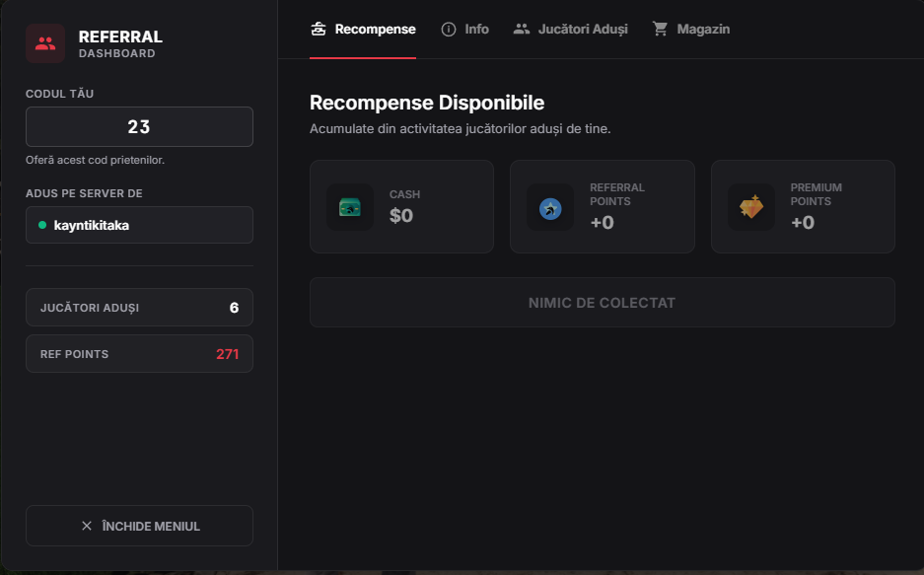The height and width of the screenshot is (575, 924).
Task: Click the Recompense gift icon in tab bar
Action: [319, 29]
